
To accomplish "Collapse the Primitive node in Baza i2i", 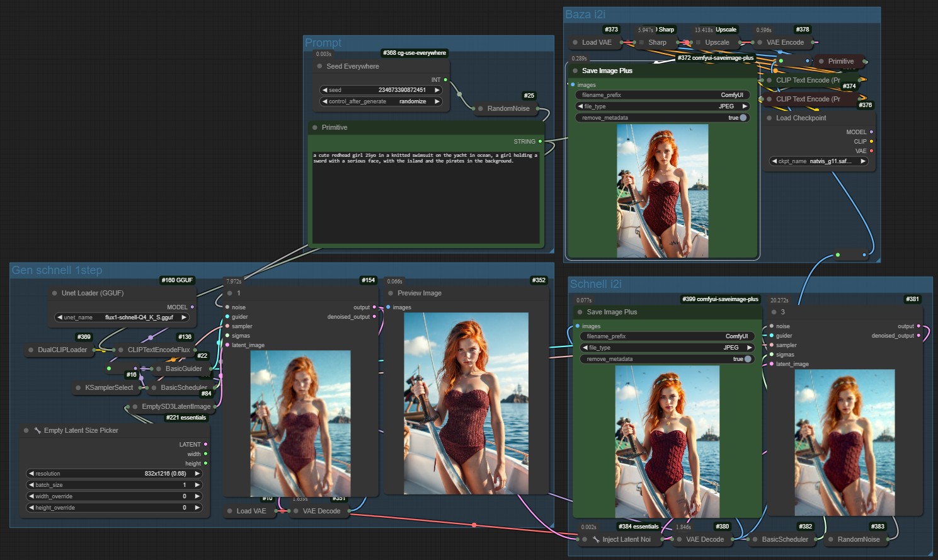I will pos(821,61).
